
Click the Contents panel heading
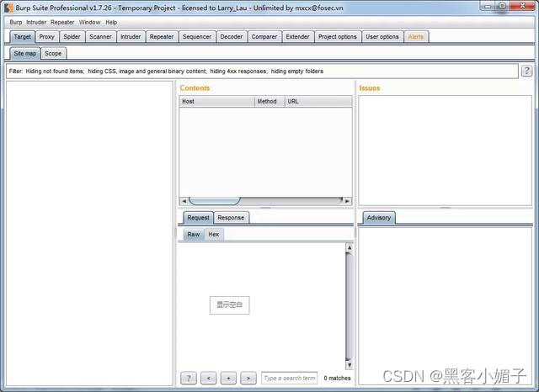click(x=195, y=88)
